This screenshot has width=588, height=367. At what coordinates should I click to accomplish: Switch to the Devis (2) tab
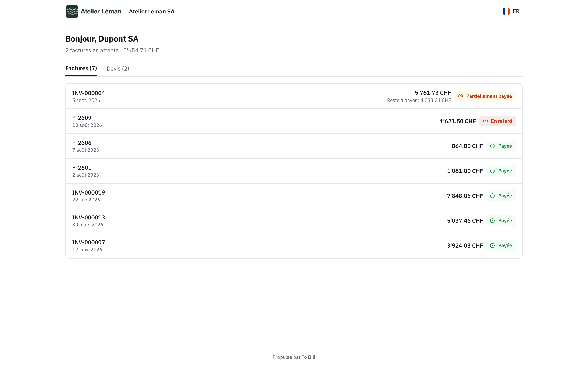pos(118,69)
